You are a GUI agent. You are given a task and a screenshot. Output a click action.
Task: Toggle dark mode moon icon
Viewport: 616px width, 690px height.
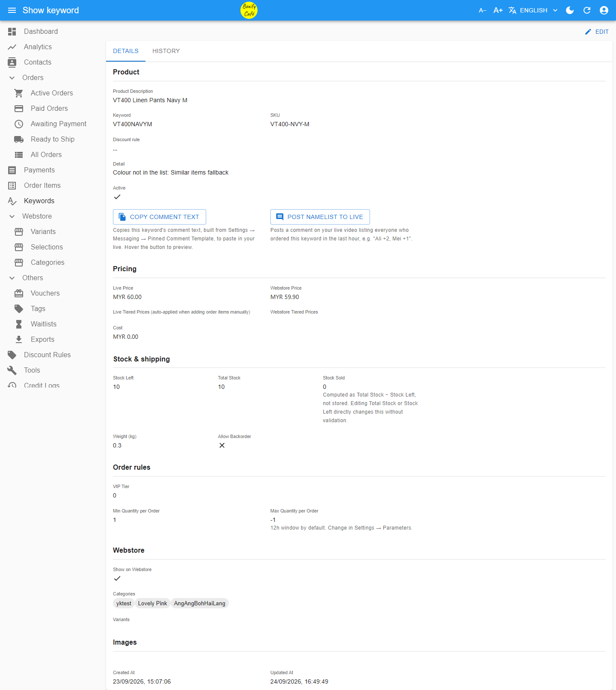tap(570, 10)
